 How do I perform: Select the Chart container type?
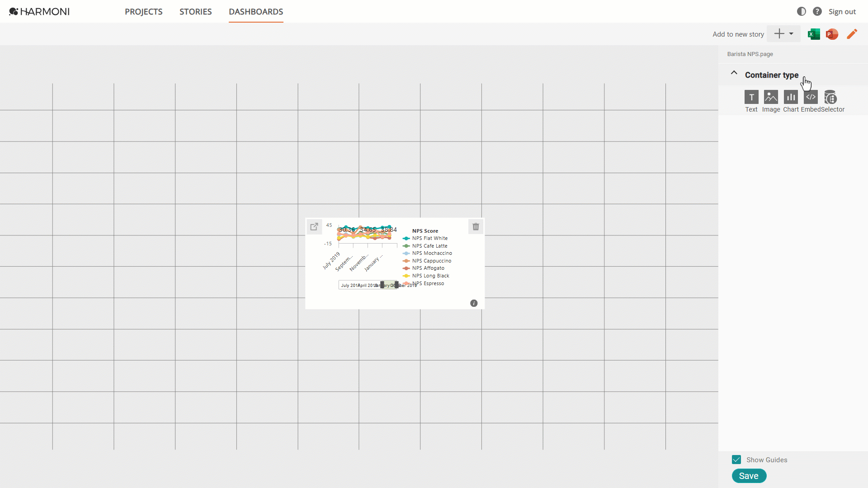click(791, 102)
